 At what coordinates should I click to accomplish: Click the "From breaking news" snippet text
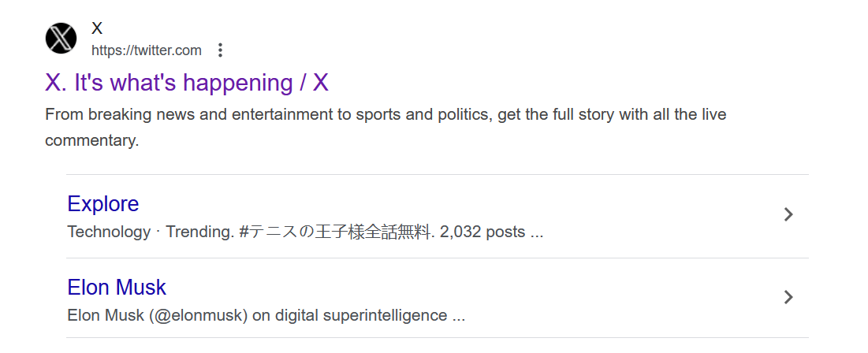(x=117, y=114)
